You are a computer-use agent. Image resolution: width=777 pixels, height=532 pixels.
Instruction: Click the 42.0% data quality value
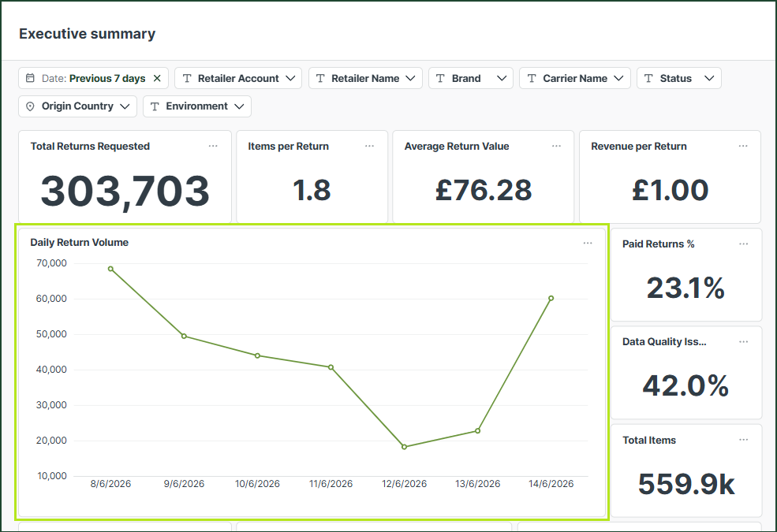pos(685,386)
